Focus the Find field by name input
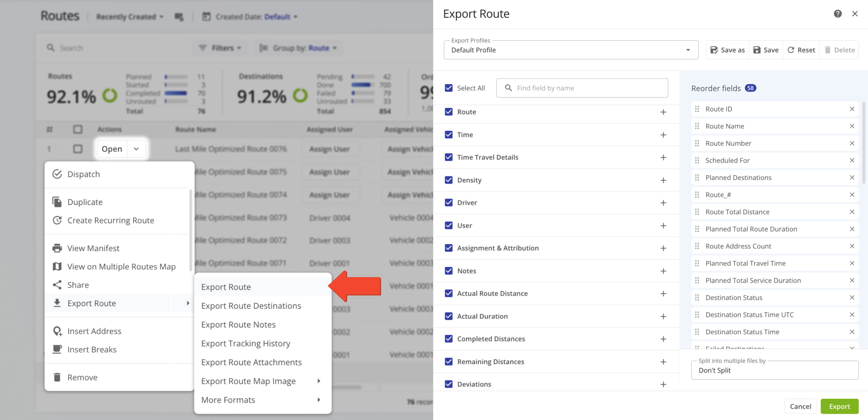868x420 pixels. [x=587, y=88]
